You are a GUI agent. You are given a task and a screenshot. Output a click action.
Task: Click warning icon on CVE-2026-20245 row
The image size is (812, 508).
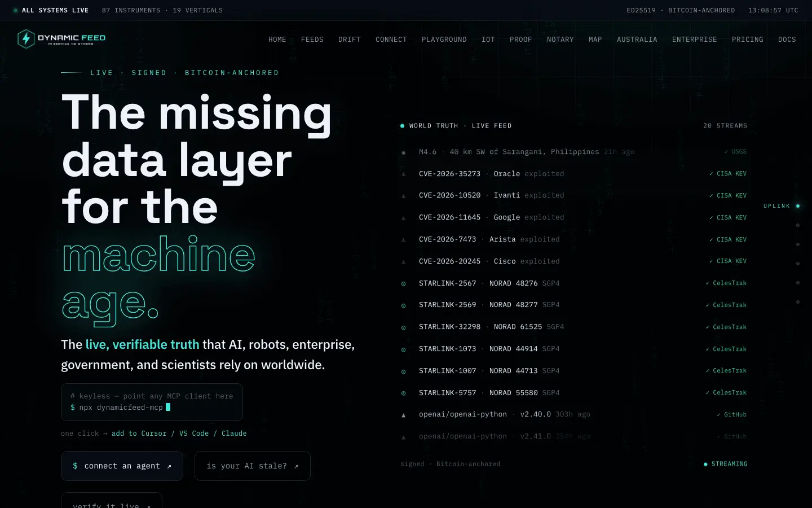pyautogui.click(x=403, y=262)
